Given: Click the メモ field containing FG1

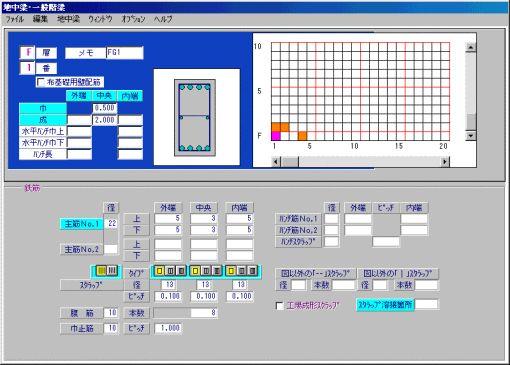Looking at the screenshot, I should [125, 53].
